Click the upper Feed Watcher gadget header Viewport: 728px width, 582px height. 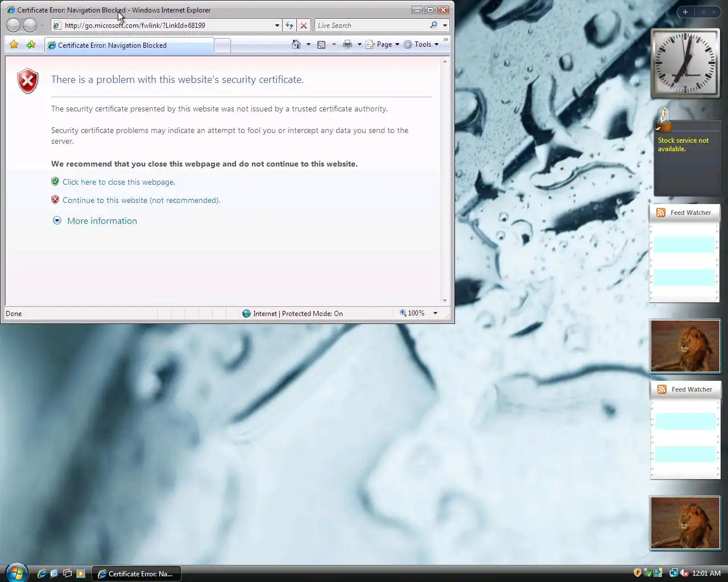click(685, 213)
